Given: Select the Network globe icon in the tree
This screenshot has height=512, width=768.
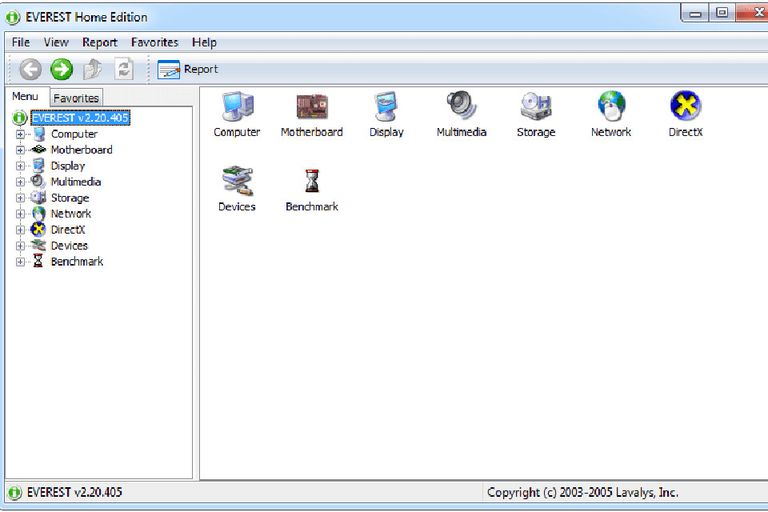Looking at the screenshot, I should 39,214.
